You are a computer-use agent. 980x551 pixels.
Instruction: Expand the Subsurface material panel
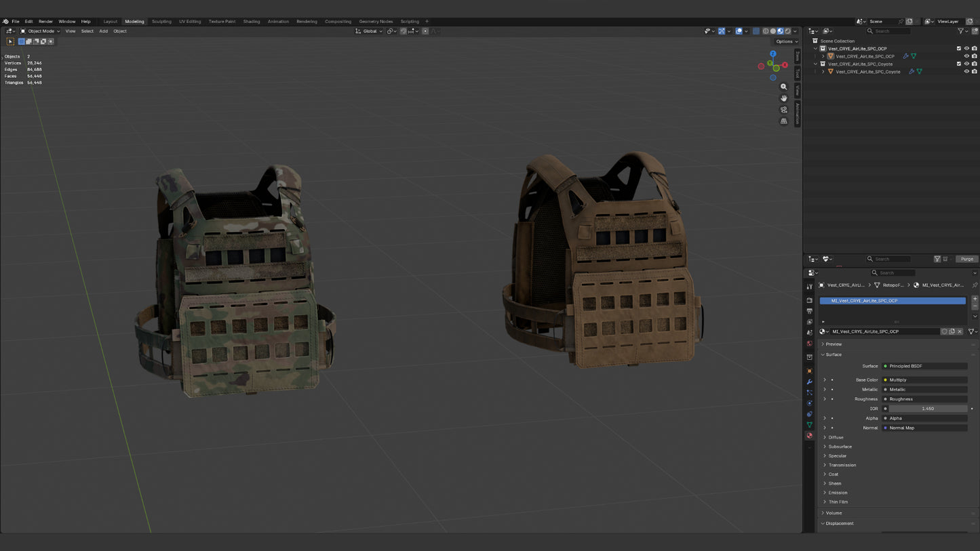pyautogui.click(x=840, y=447)
